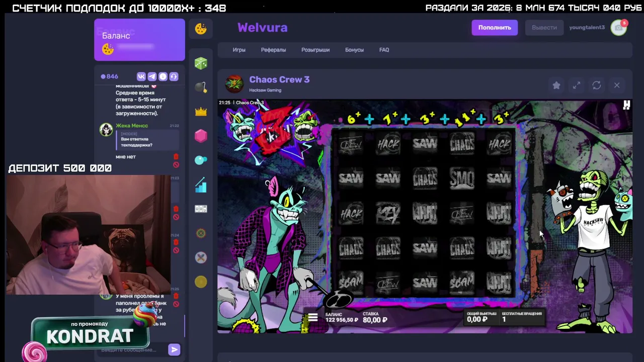The image size is (644, 362).
Task: Open the yellow coin flip game
Action: pos(201,282)
